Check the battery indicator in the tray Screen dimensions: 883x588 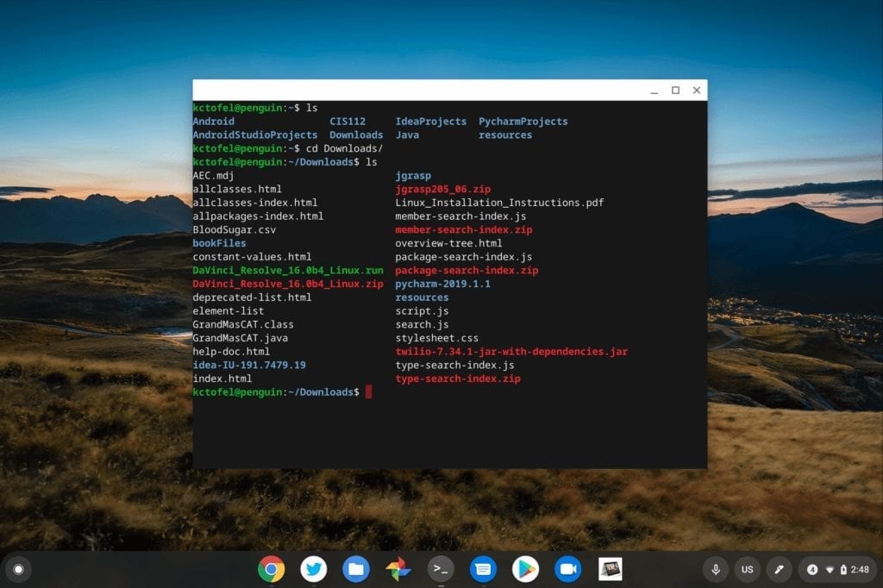(x=843, y=569)
